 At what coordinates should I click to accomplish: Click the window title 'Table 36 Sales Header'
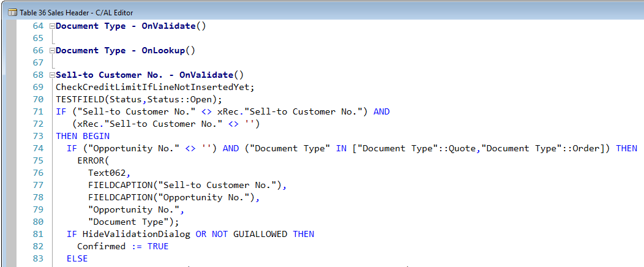(x=76, y=12)
